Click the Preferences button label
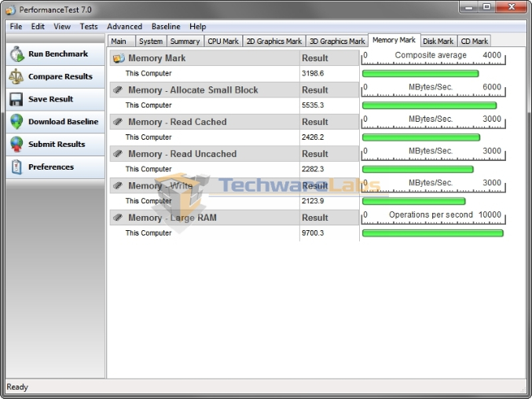This screenshot has height=399, width=532. [51, 167]
